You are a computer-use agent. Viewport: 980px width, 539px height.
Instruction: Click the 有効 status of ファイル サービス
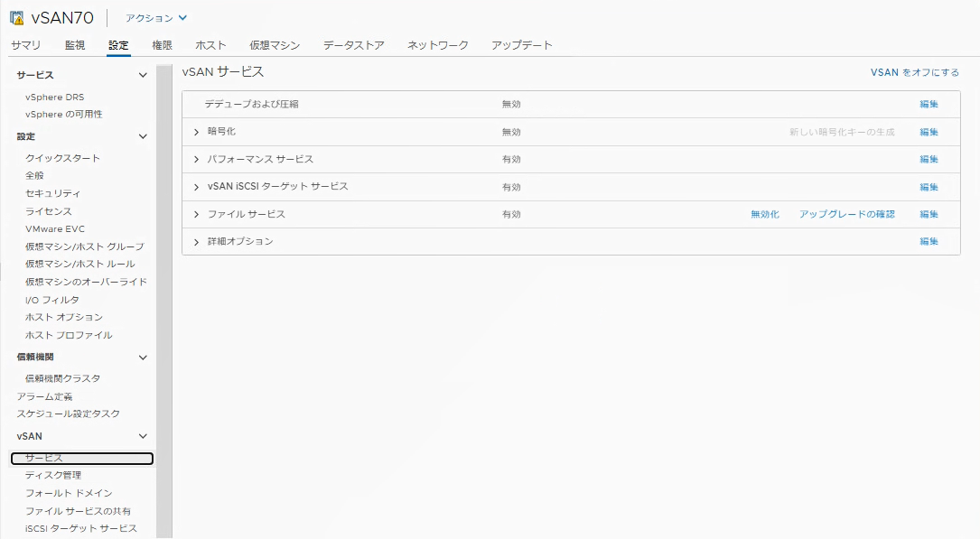pos(511,214)
